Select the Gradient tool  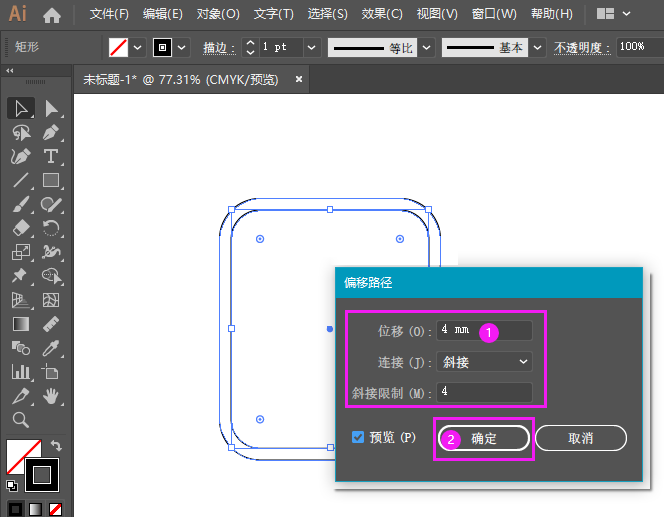pyautogui.click(x=20, y=324)
